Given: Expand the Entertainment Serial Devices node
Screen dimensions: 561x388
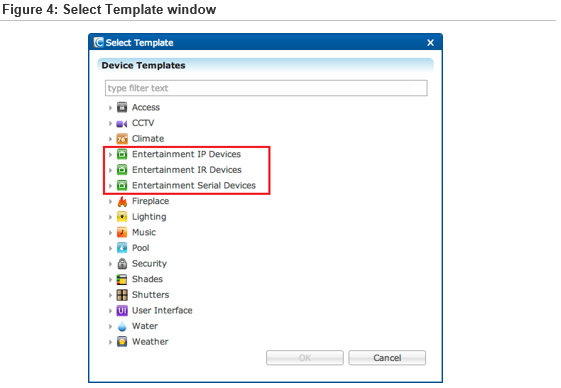Looking at the screenshot, I should (110, 186).
